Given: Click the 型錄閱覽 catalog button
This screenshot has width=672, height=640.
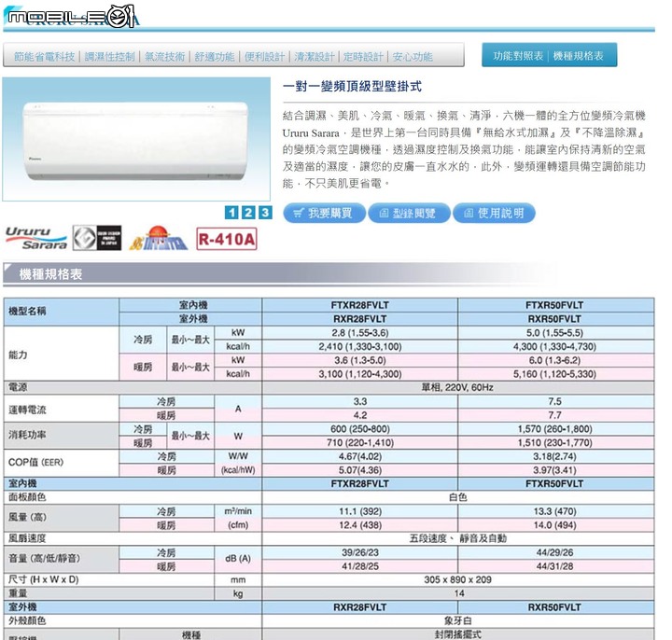Looking at the screenshot, I should (x=409, y=213).
